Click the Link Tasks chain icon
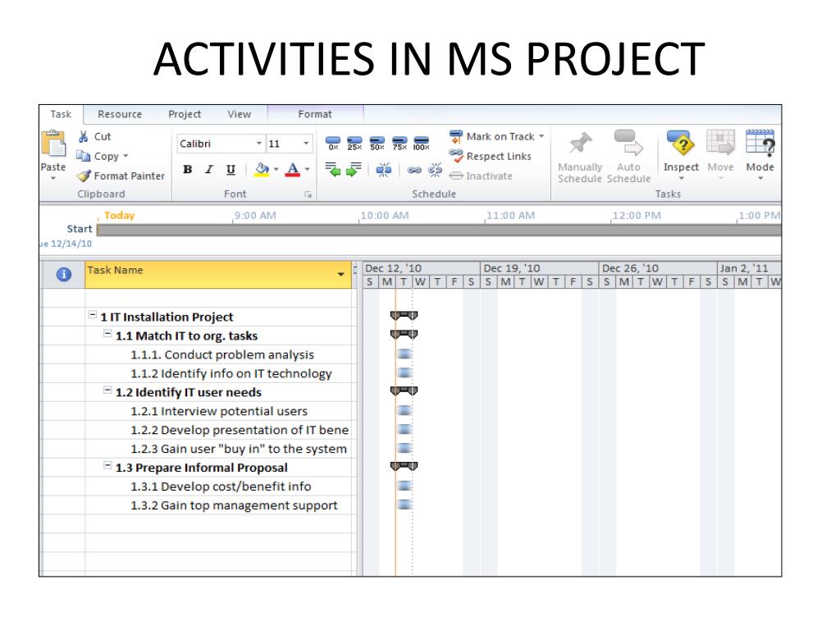 [x=414, y=171]
